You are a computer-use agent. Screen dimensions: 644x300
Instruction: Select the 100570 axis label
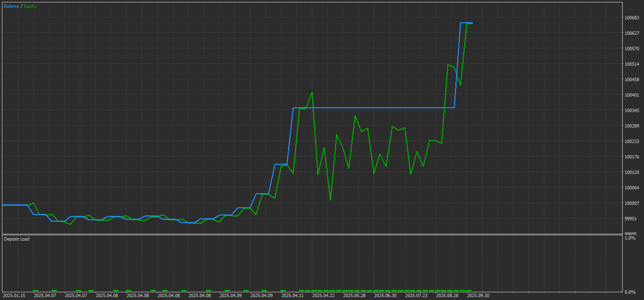click(x=631, y=49)
